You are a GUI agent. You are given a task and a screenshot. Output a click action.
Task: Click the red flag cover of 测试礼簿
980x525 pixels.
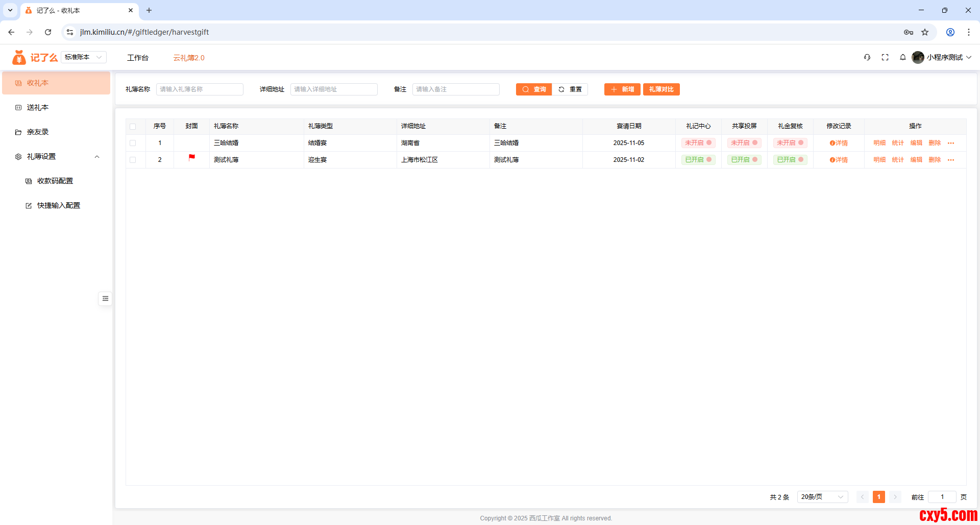click(191, 158)
